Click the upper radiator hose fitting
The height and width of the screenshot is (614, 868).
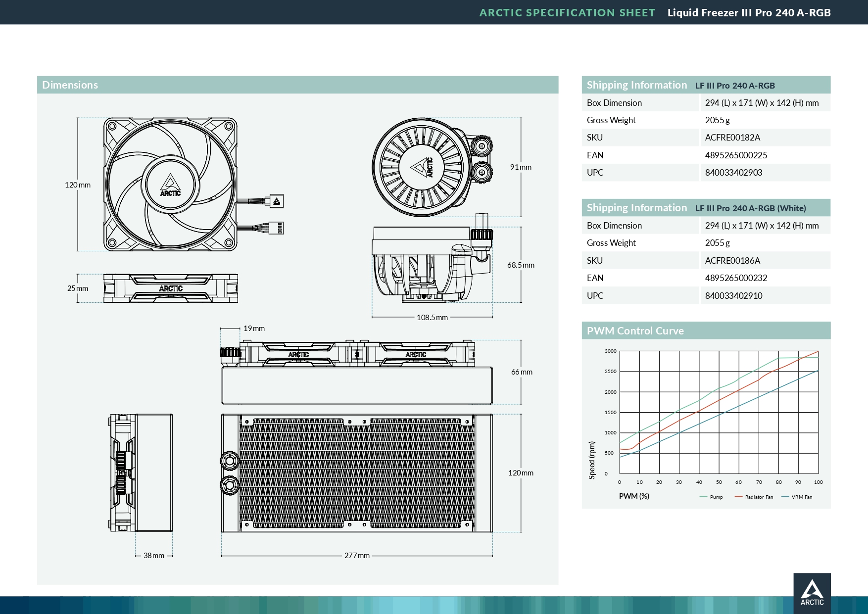pyautogui.click(x=230, y=461)
